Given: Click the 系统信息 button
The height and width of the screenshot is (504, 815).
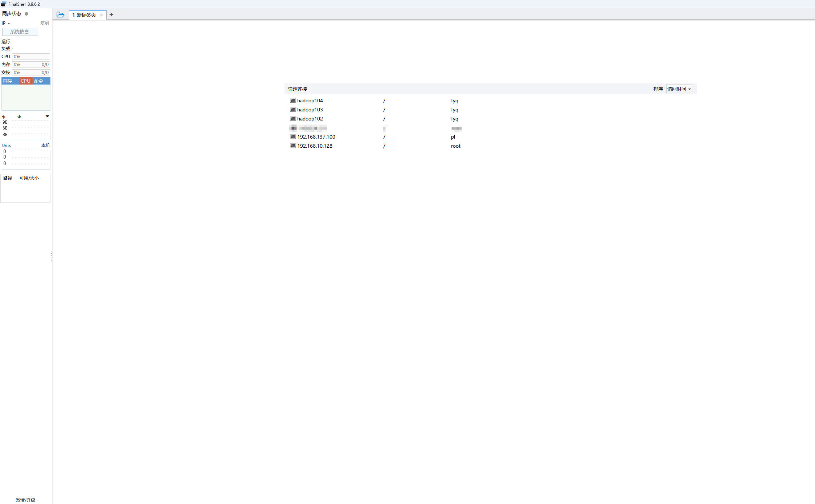Looking at the screenshot, I should click(20, 32).
